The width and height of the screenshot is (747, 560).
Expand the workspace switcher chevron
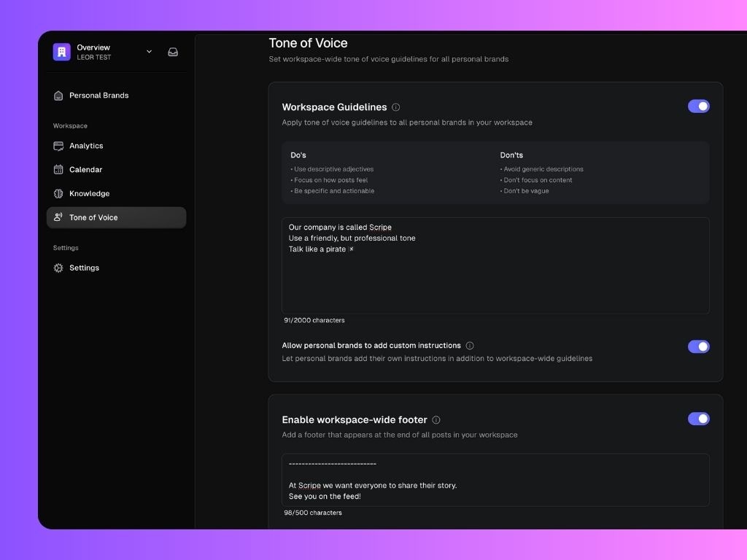149,52
